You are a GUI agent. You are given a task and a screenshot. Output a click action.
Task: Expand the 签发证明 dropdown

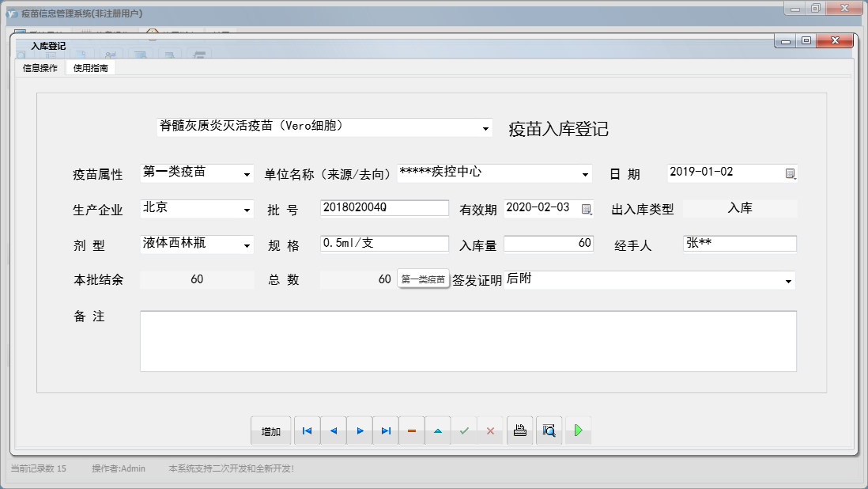[x=788, y=279]
